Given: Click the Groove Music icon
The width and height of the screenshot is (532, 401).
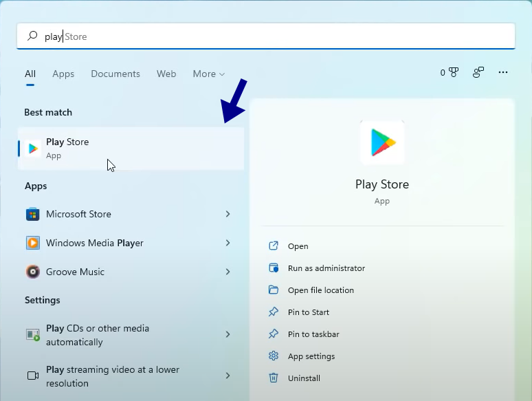Looking at the screenshot, I should [x=32, y=272].
